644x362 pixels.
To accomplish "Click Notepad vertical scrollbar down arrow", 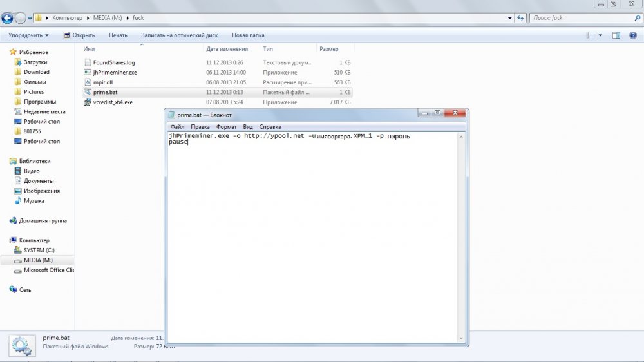I will pos(460,338).
